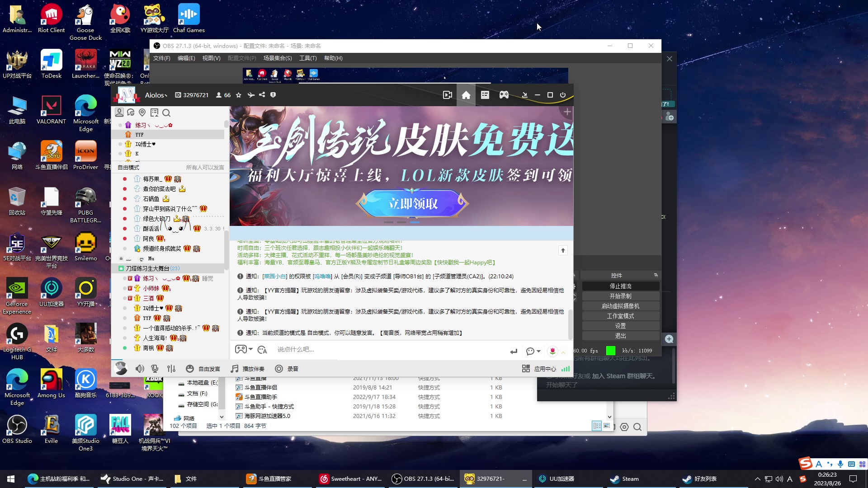Open the member list person icon
Screen dimensions: 868x488
[x=119, y=113]
